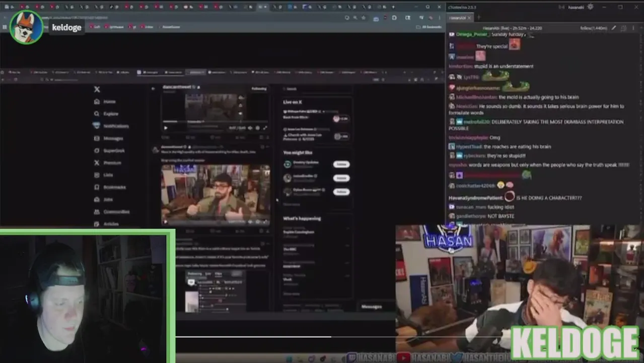Viewport: 644px width, 363px height.
Task: Bookmark the page with the browser star icon
Action: click(x=363, y=18)
